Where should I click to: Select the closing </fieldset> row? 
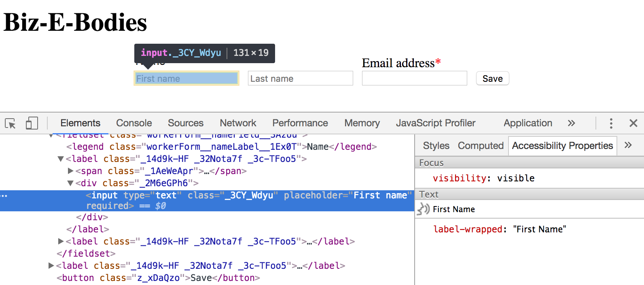pos(86,253)
